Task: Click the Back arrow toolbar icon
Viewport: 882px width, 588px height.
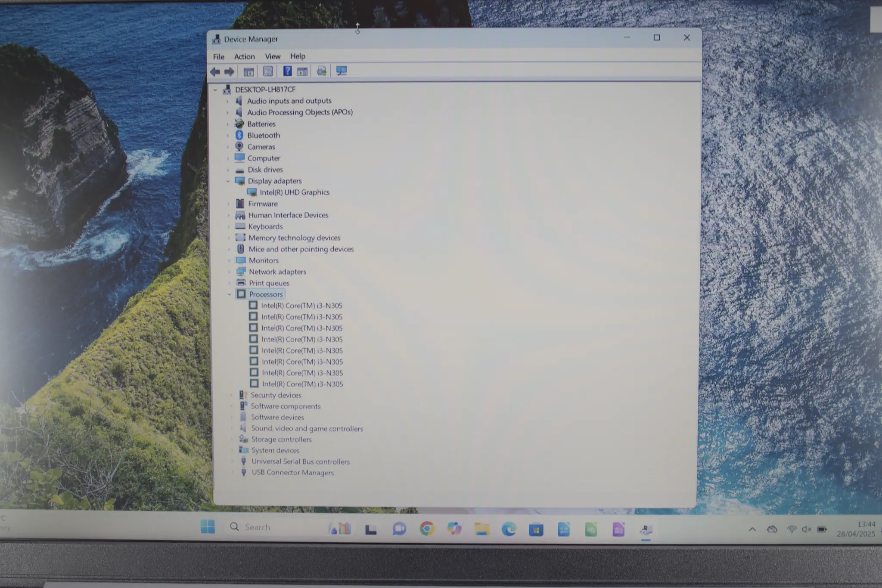Action: tap(215, 72)
